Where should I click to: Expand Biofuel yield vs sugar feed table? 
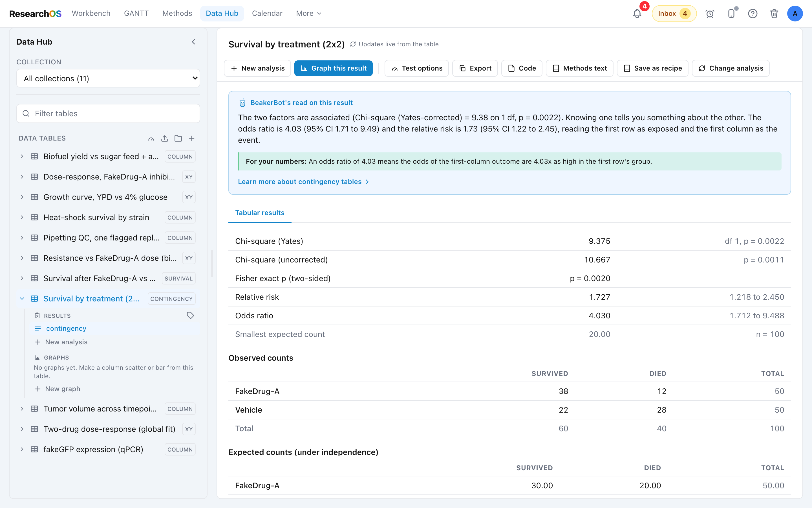[x=22, y=157]
